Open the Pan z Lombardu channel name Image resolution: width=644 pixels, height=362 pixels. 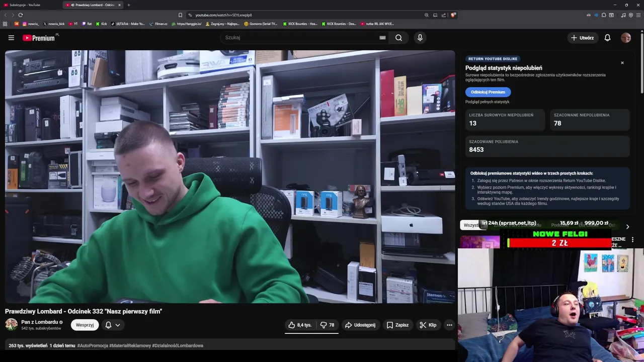39,322
